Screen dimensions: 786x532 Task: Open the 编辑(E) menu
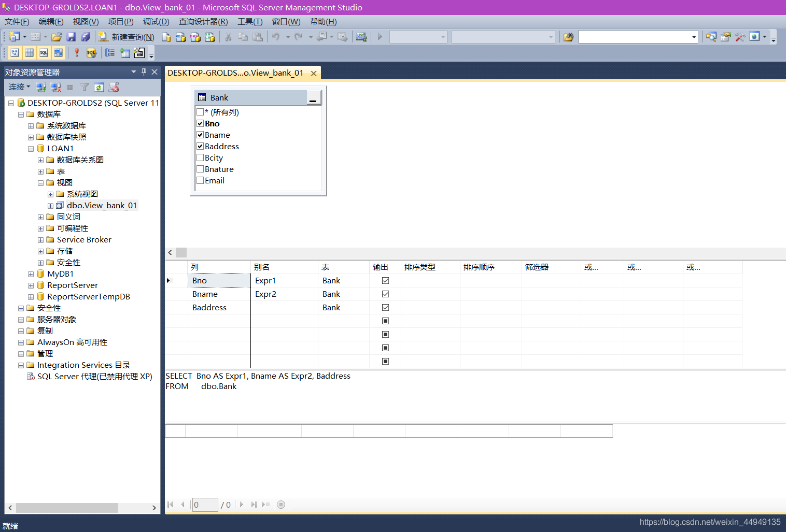[51, 22]
